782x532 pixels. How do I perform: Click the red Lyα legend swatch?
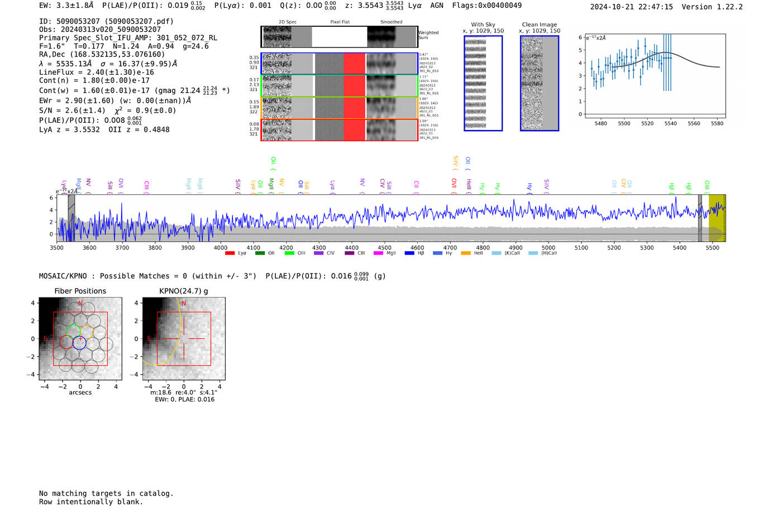pyautogui.click(x=230, y=253)
